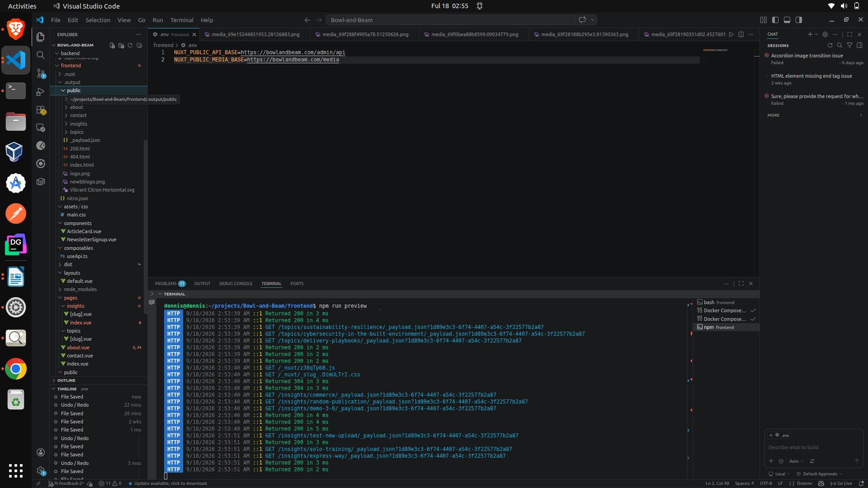This screenshot has width=868, height=488.
Task: Open Default Approvals dropdown
Action: [819, 474]
